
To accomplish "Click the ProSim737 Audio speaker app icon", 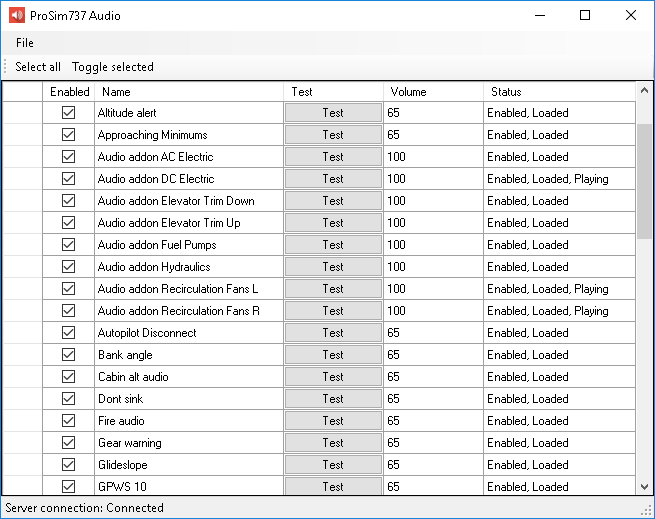I will tap(17, 15).
